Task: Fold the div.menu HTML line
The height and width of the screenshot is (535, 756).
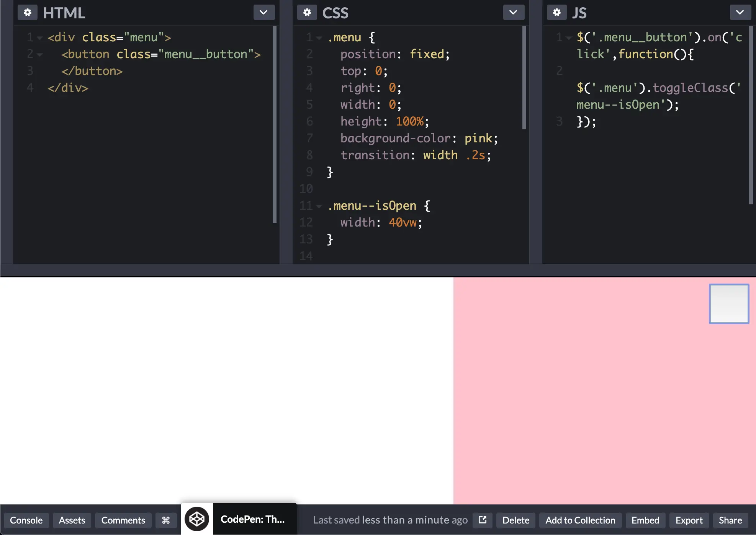Action: point(40,38)
